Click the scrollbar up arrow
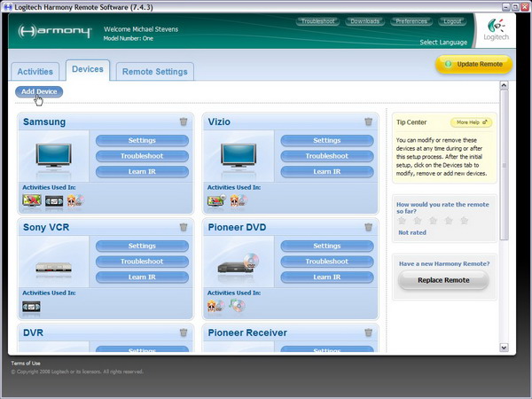Image resolution: width=532 pixels, height=399 pixels. 504,85
